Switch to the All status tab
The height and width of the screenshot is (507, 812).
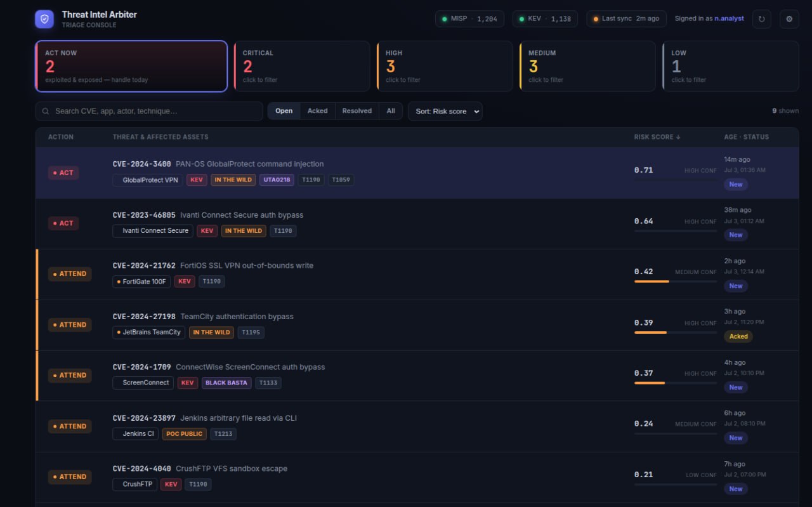(x=391, y=111)
